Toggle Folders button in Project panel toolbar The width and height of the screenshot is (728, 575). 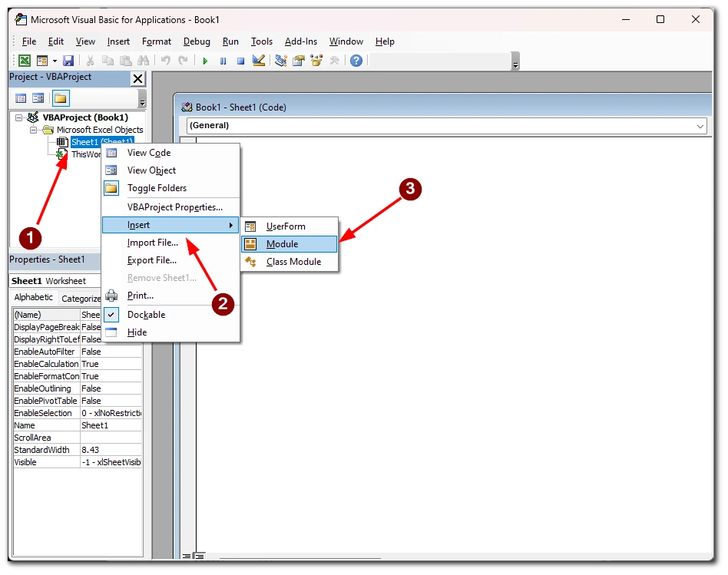[x=61, y=98]
